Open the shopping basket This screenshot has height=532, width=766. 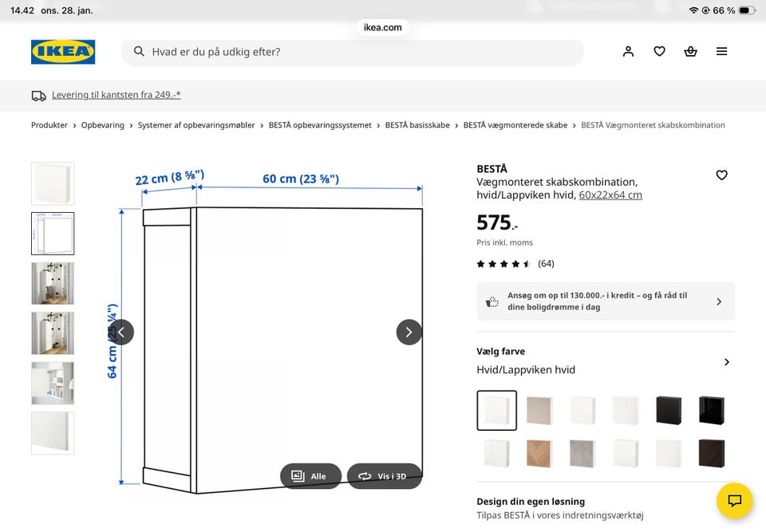click(x=690, y=52)
